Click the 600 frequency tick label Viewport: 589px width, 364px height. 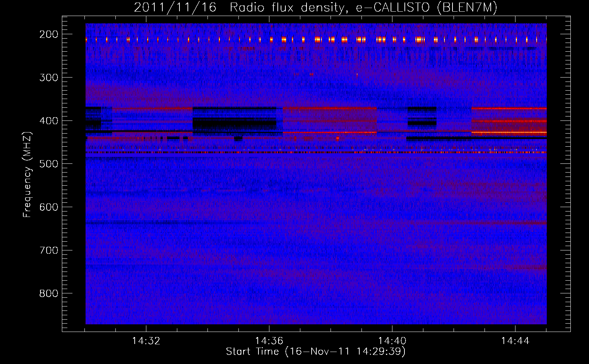pyautogui.click(x=49, y=207)
